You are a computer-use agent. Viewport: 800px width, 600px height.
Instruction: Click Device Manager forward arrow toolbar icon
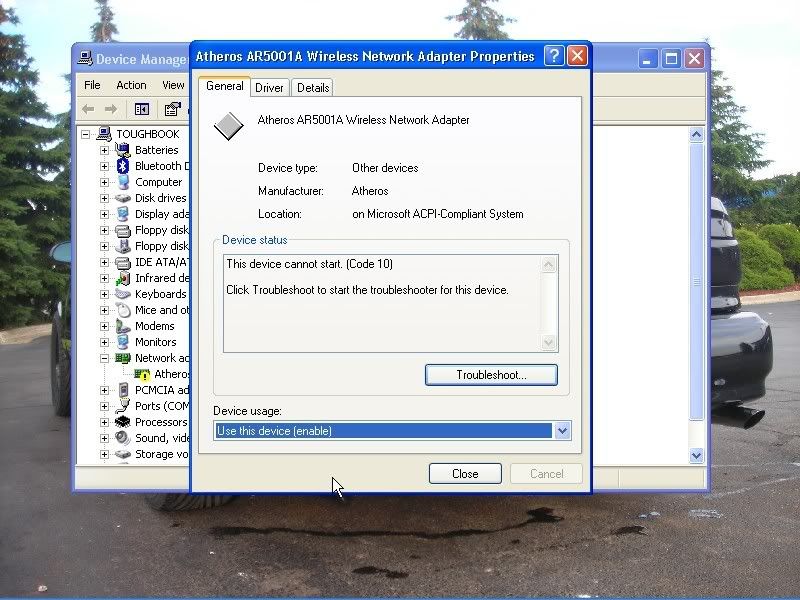[x=111, y=109]
